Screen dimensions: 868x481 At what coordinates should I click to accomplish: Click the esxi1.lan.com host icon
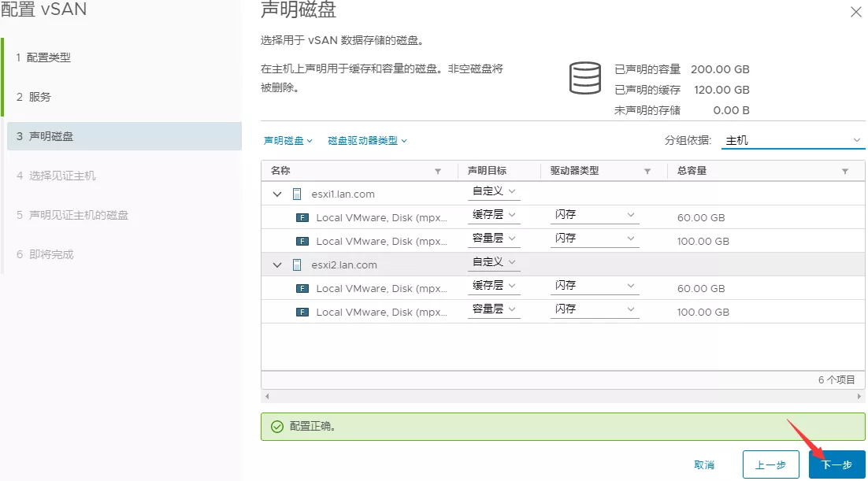(x=297, y=194)
